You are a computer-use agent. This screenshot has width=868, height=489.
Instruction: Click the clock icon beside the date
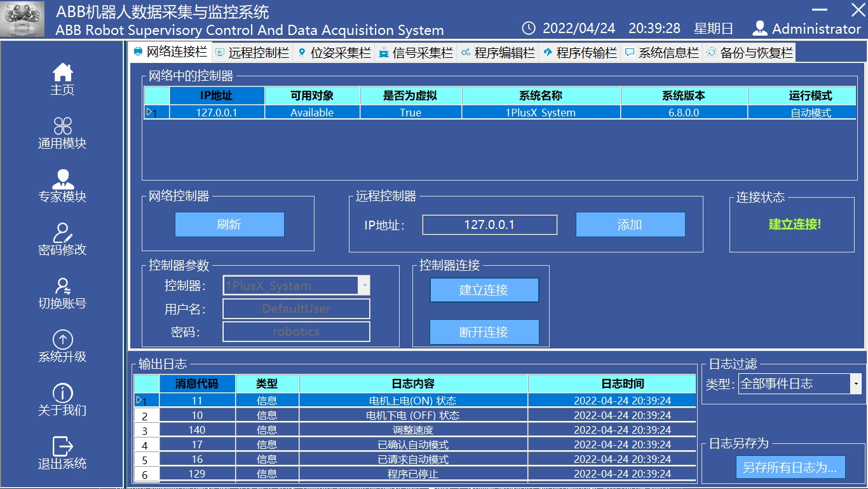(529, 29)
